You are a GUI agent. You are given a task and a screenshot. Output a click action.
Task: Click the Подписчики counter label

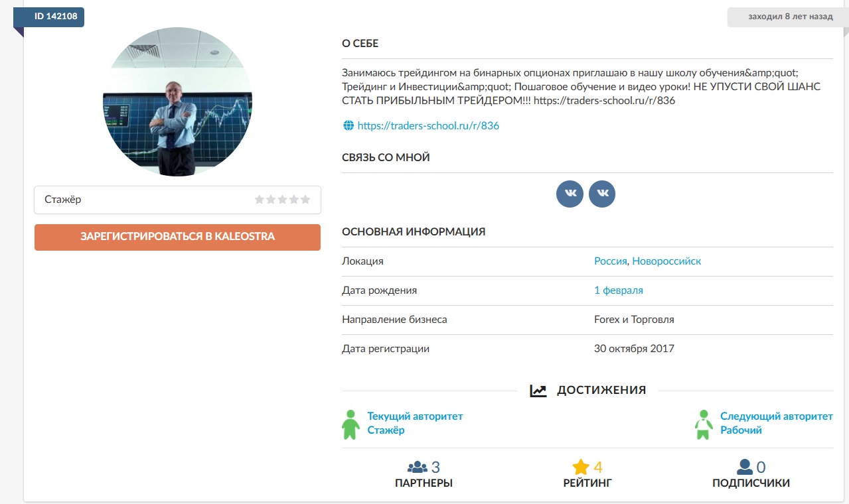coord(751,483)
